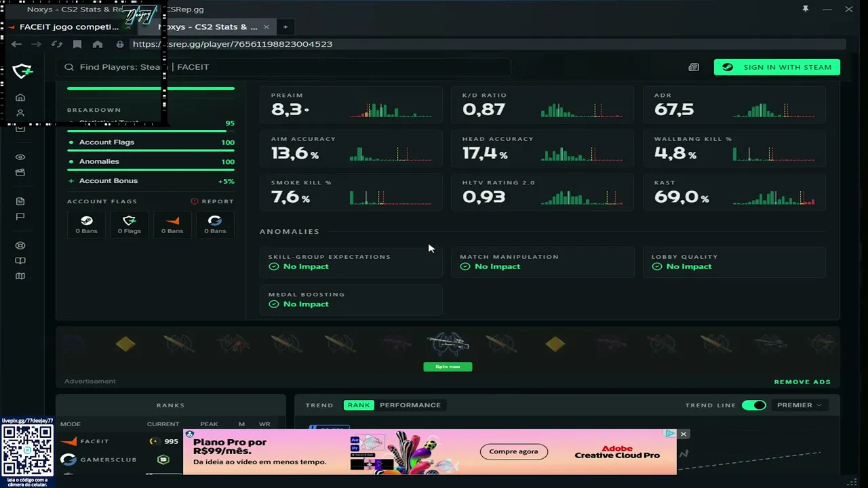Viewport: 868px width, 488px height.
Task: Click Skill-Group Expectations No Impact card
Action: 351,262
